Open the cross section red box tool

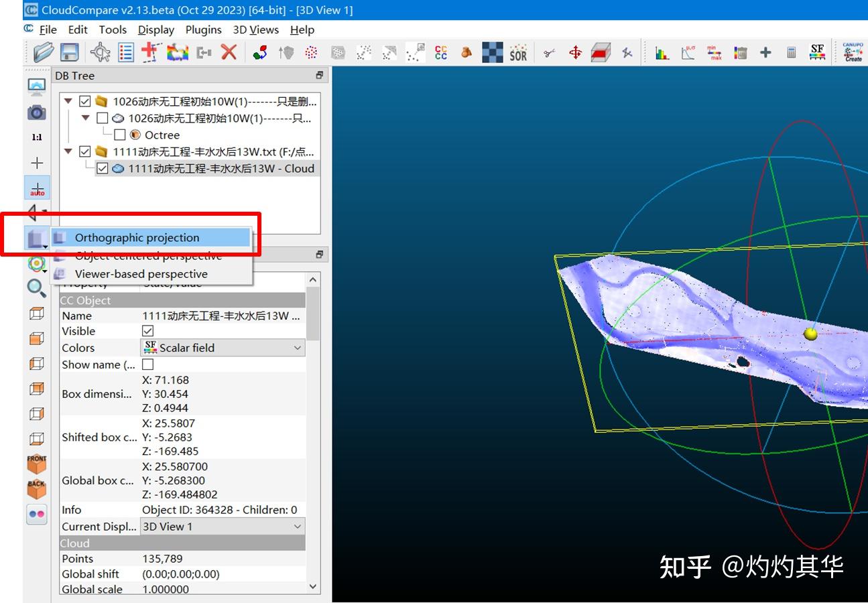(601, 52)
